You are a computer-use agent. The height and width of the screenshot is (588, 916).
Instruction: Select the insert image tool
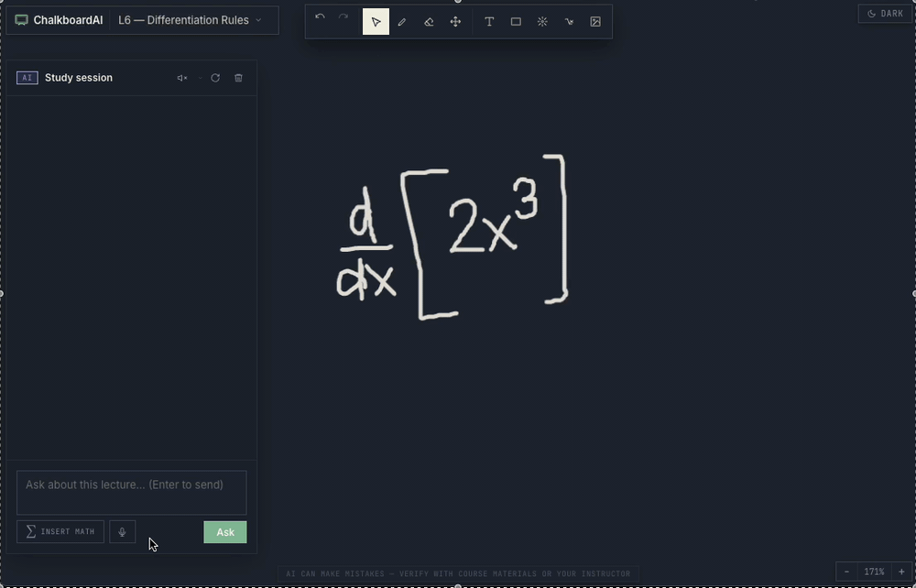[595, 22]
